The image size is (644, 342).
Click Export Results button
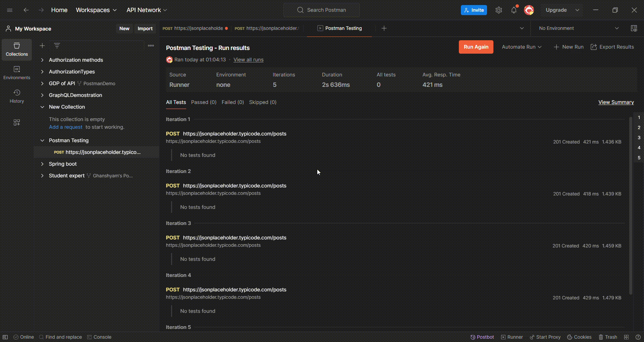(x=612, y=47)
